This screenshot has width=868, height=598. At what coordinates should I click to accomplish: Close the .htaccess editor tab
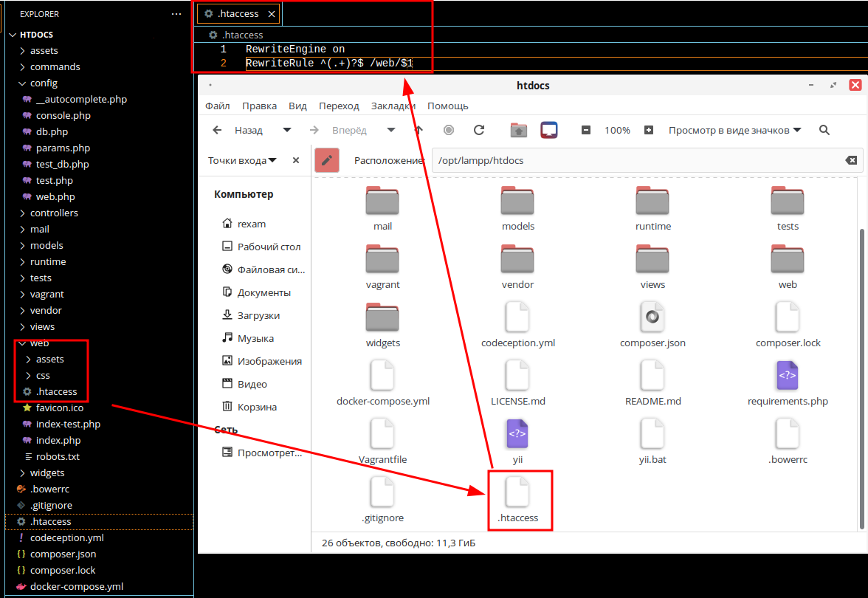tap(272, 14)
